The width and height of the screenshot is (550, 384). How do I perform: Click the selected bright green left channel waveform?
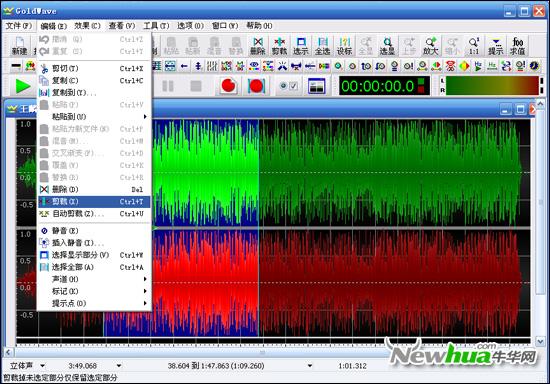pos(206,174)
